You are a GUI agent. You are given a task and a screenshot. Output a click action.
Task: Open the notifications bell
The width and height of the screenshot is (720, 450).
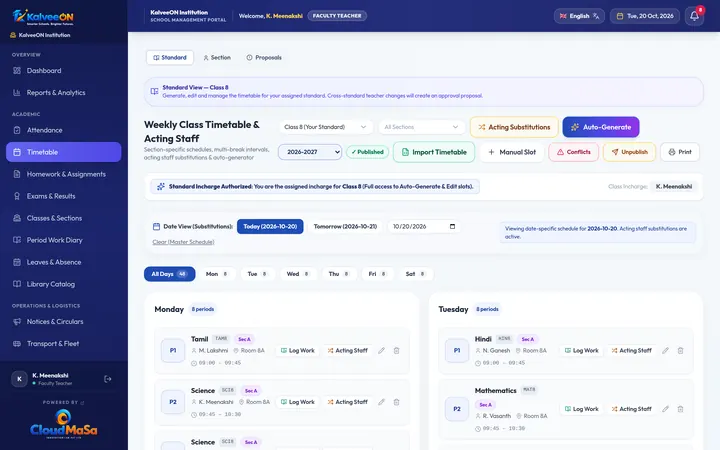[x=694, y=16]
